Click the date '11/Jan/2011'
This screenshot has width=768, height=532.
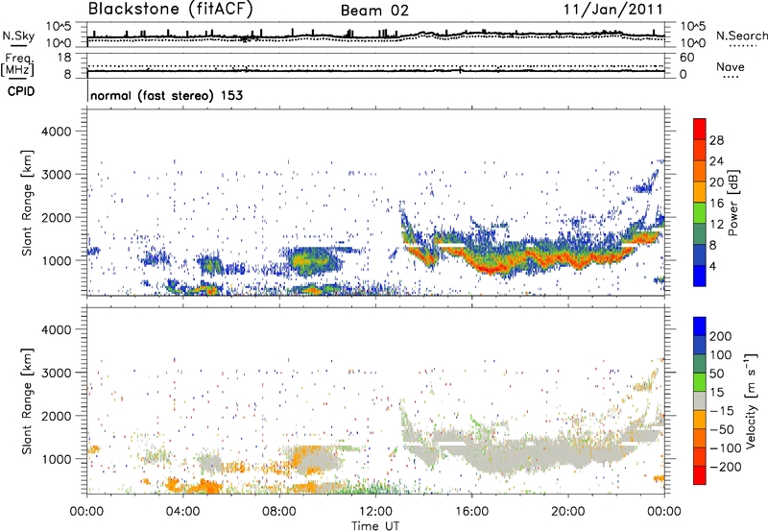tap(612, 10)
